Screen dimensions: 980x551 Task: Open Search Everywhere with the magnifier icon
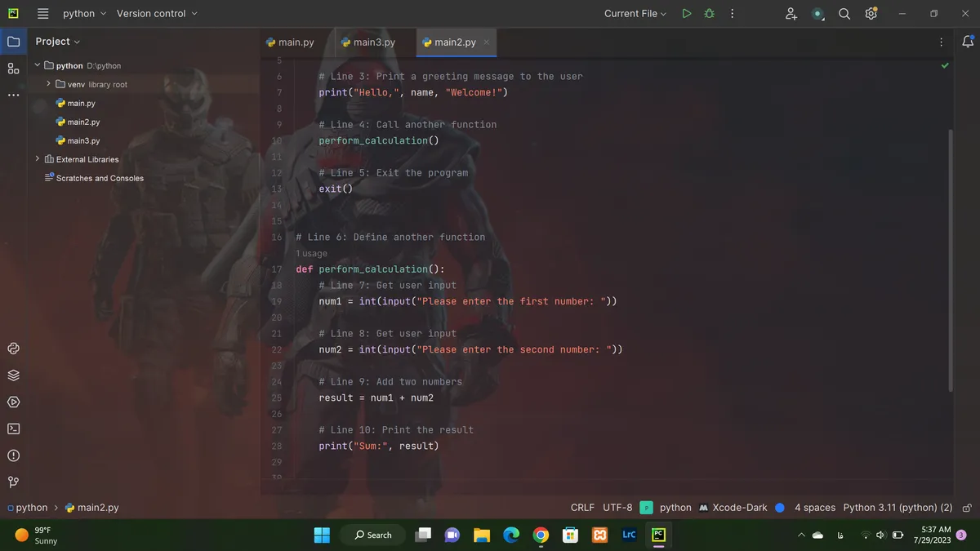coord(844,14)
